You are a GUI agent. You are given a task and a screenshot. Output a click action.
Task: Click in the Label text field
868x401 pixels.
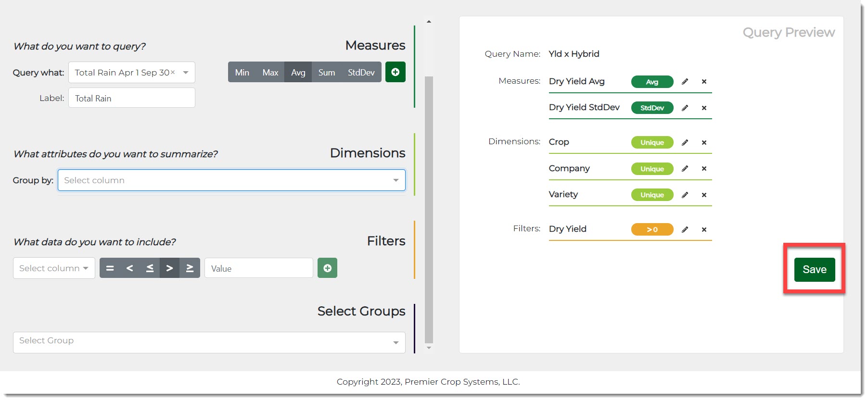pos(131,98)
